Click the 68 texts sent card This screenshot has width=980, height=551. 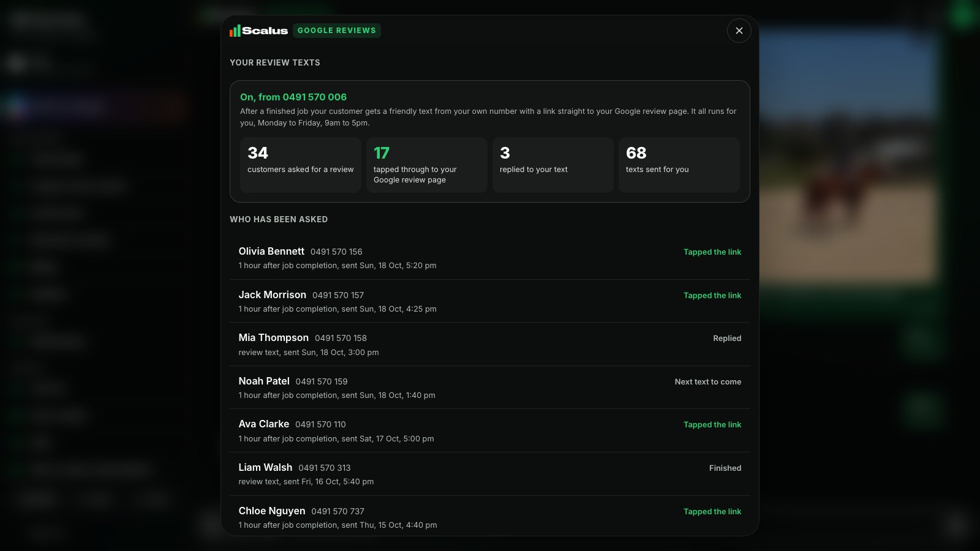tap(679, 165)
